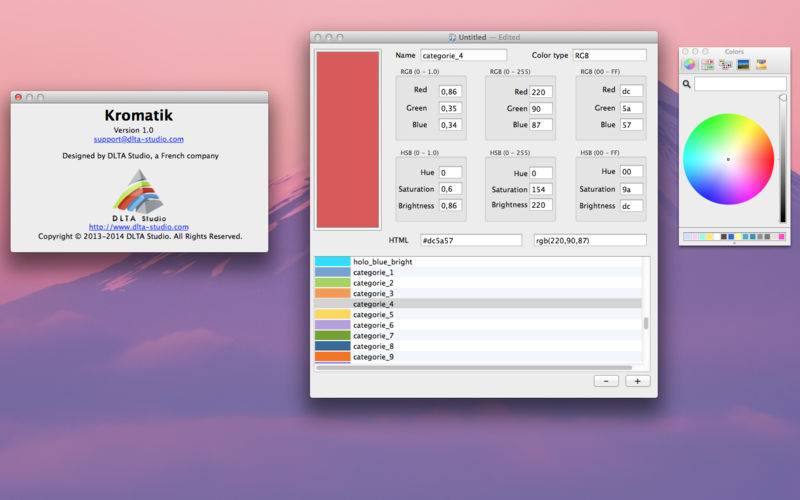Select the categorie_9 row
The height and width of the screenshot is (500, 800).
478,357
